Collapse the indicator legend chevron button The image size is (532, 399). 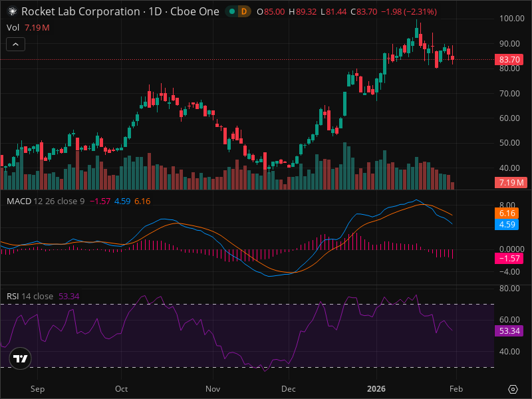(15, 45)
